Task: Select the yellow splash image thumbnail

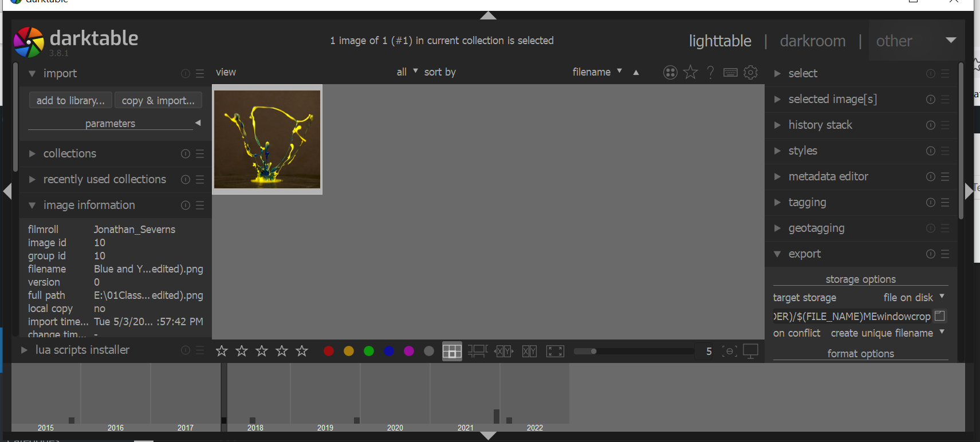Action: pos(267,139)
